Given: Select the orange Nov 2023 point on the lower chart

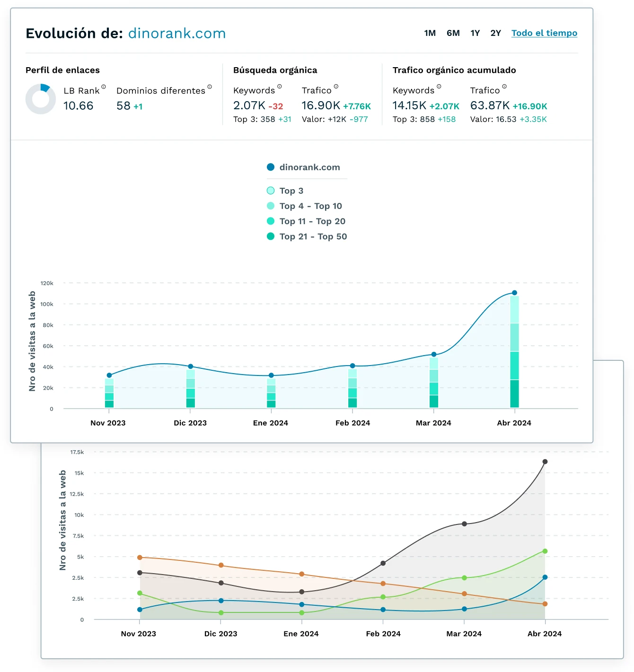Looking at the screenshot, I should [x=140, y=558].
